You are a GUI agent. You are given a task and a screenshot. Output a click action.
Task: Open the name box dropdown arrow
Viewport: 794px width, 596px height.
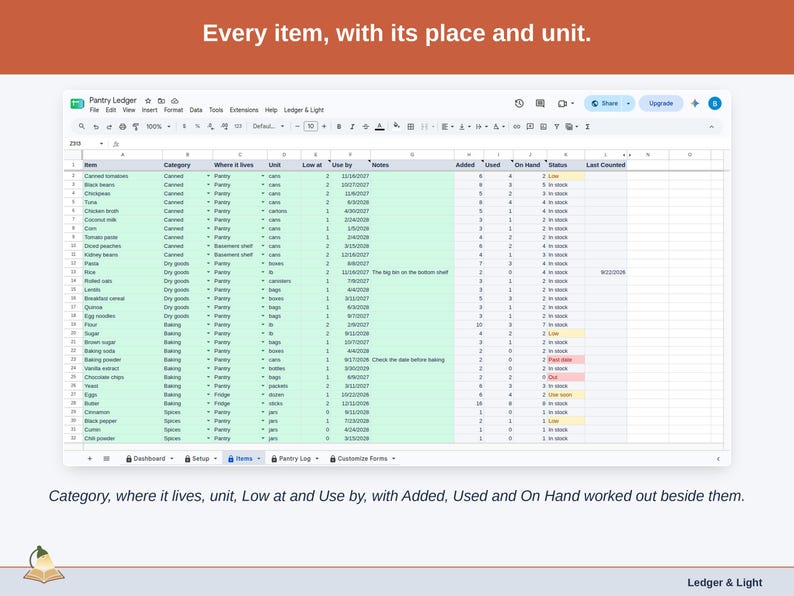(101, 144)
